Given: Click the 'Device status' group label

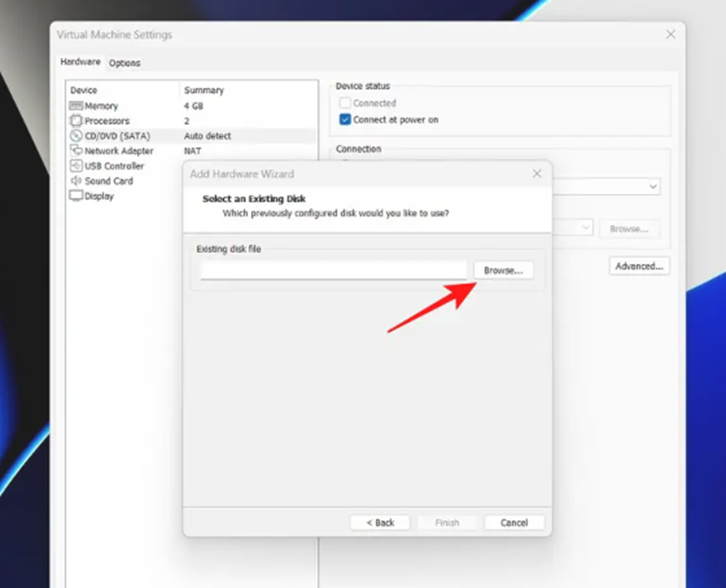Looking at the screenshot, I should (363, 86).
